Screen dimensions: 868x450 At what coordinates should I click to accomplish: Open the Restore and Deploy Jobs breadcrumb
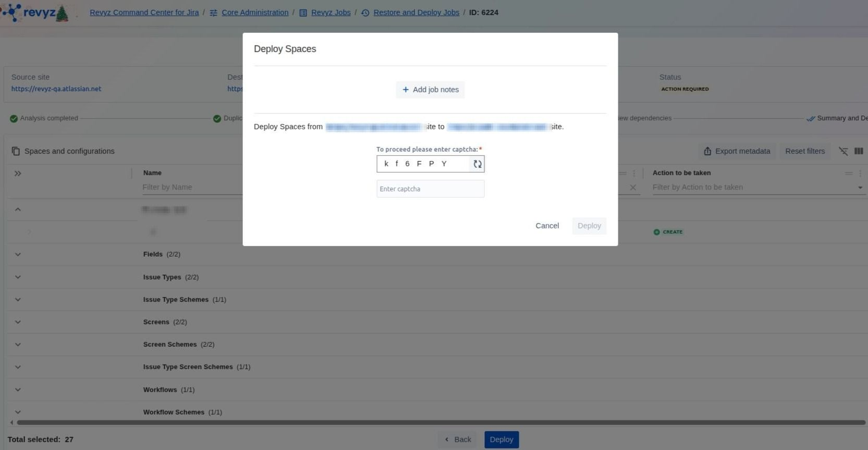point(416,13)
